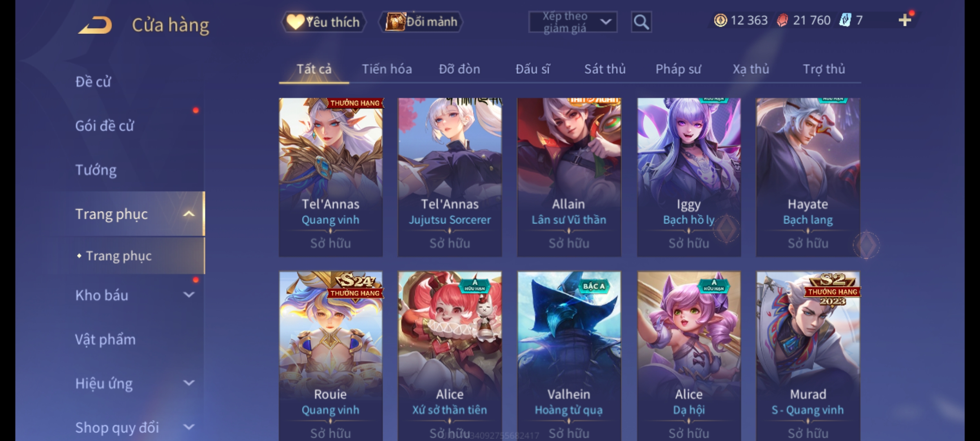
Task: Click the blue ticket currency icon
Action: [845, 20]
